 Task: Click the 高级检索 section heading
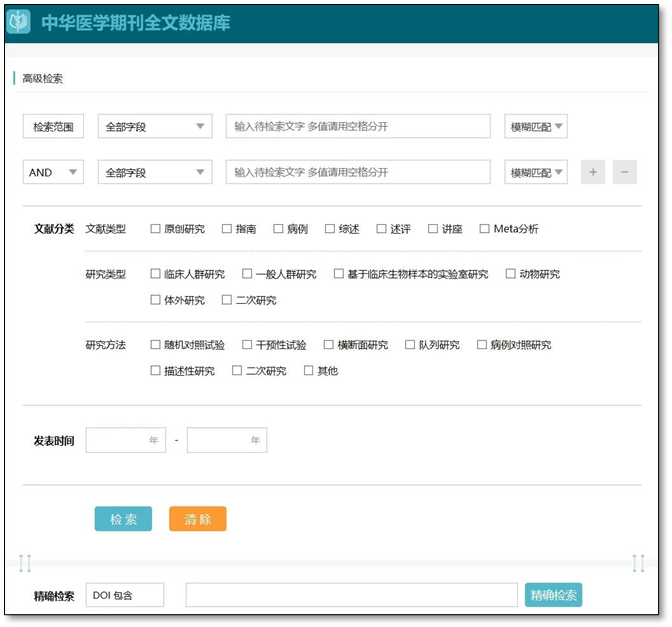pyautogui.click(x=42, y=79)
